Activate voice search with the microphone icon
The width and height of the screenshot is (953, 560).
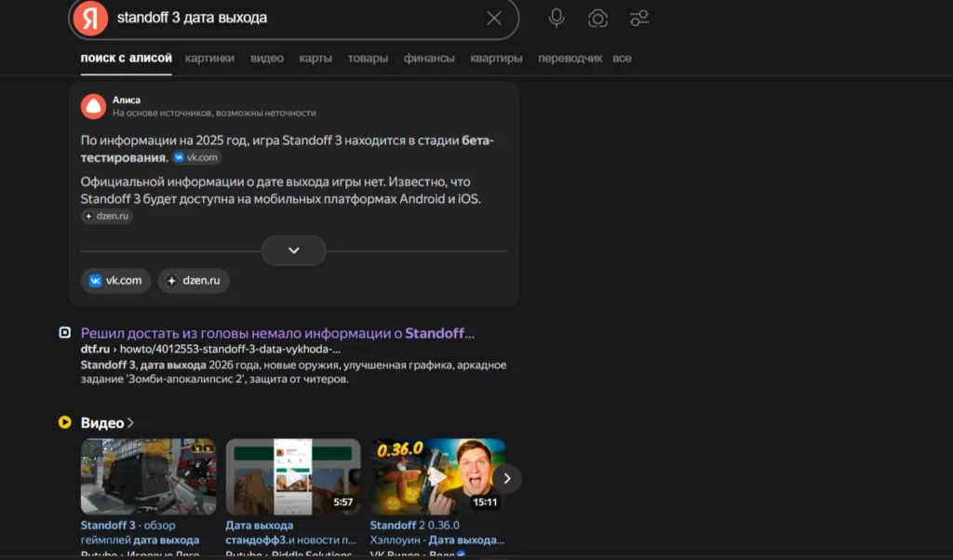point(556,18)
